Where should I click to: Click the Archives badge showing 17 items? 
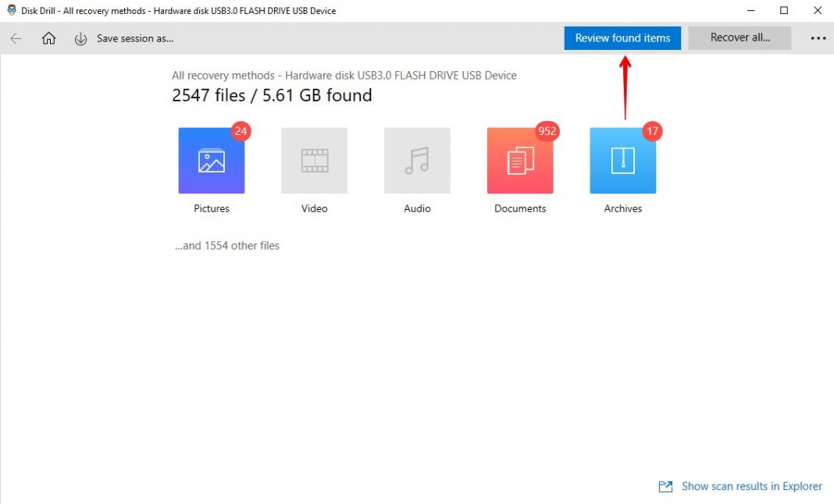click(651, 131)
